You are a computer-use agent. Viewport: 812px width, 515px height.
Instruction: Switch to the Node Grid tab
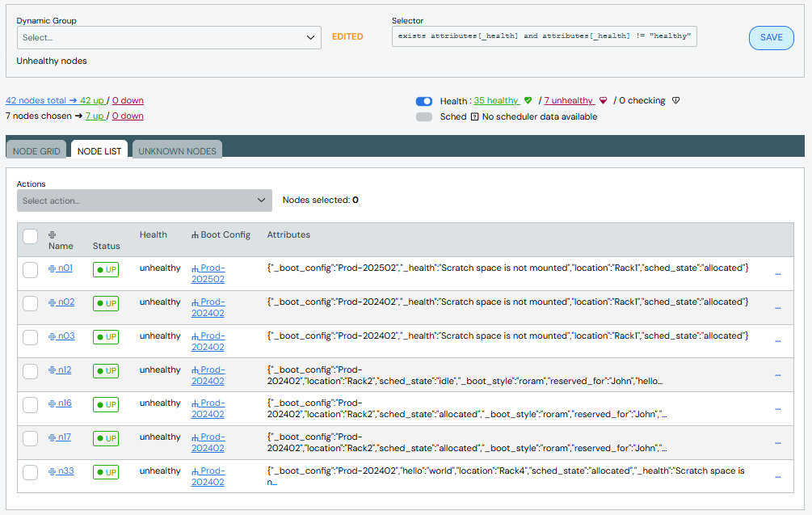coord(36,151)
